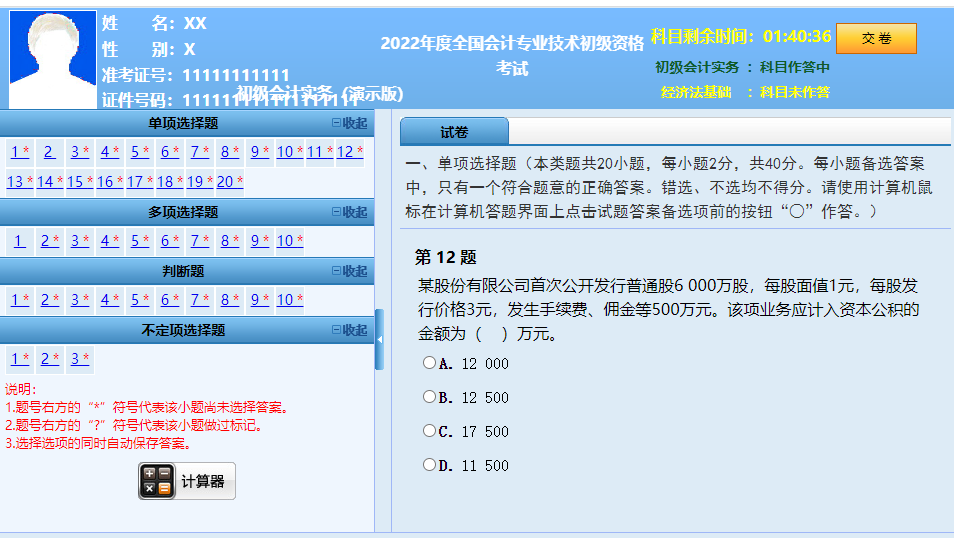Click the left panel collapse handle
The image size is (954, 538).
click(x=379, y=339)
